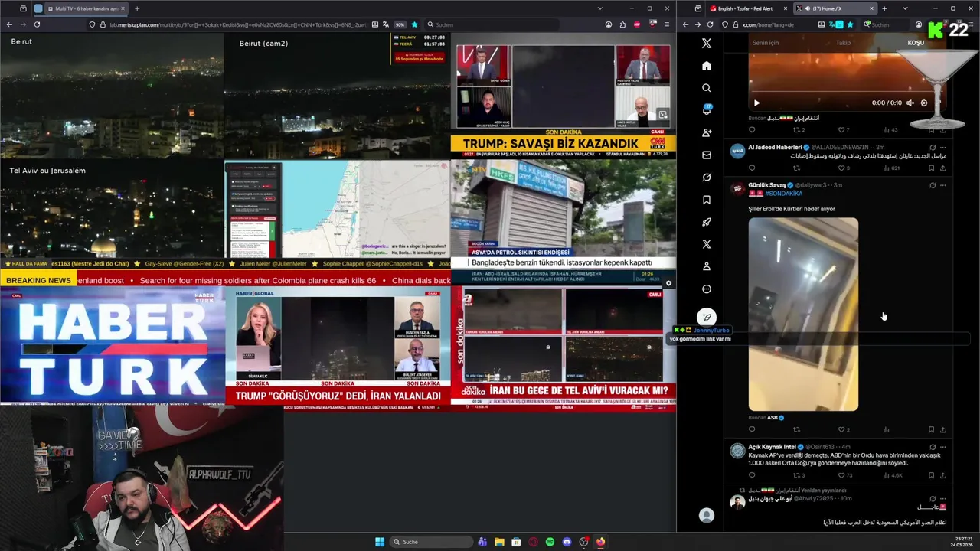
Task: Like the Günlük Savaş video tweet
Action: tap(841, 429)
